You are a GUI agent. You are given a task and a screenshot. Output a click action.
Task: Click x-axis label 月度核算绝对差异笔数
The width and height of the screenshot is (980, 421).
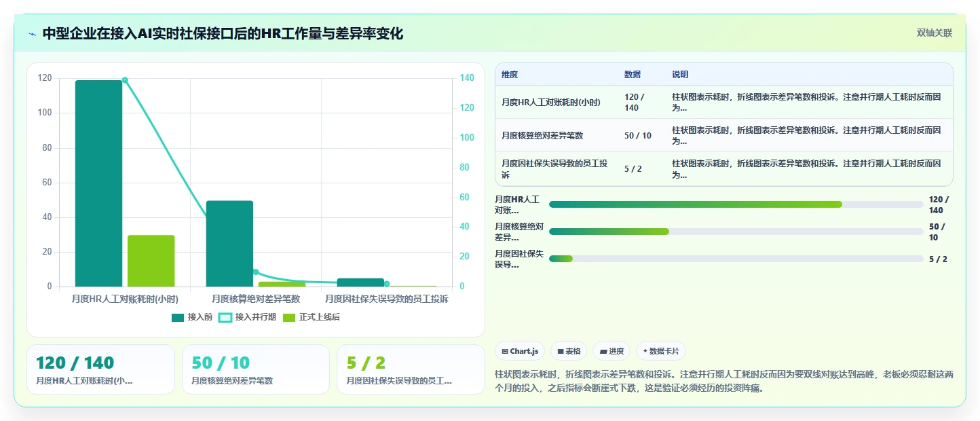point(256,299)
